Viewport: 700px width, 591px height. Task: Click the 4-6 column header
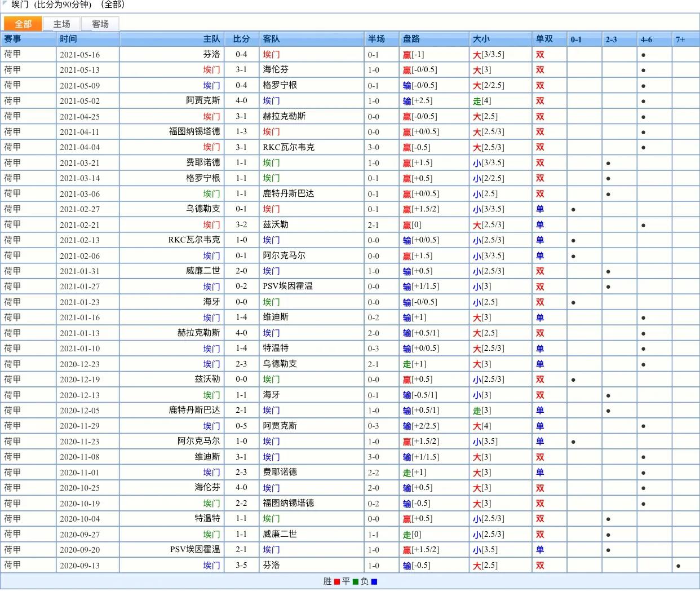point(646,39)
